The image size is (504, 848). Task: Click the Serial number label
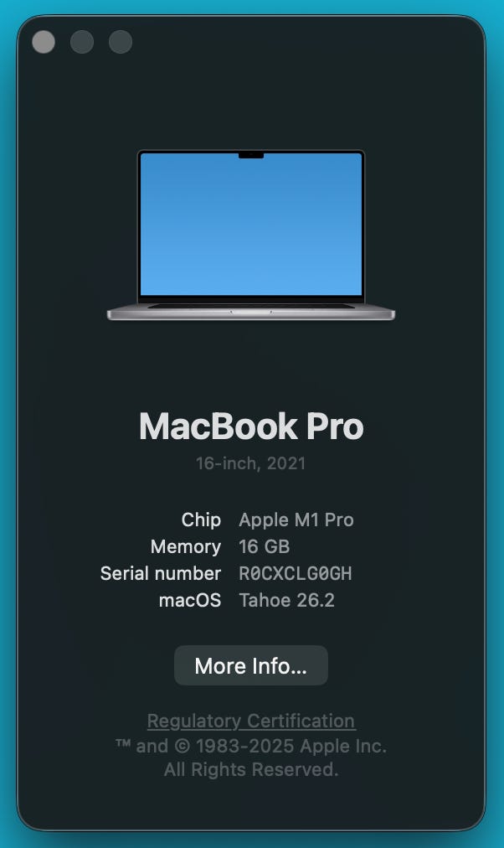tap(161, 573)
